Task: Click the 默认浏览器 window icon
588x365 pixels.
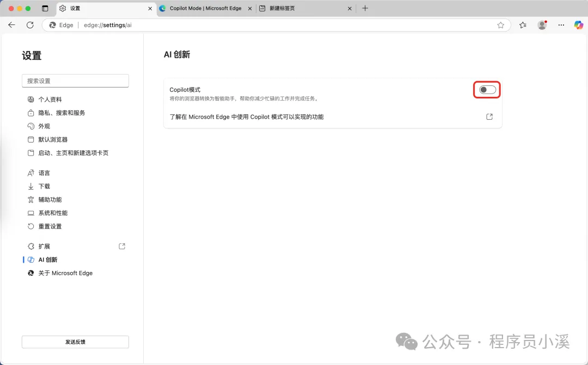Action: pos(30,139)
